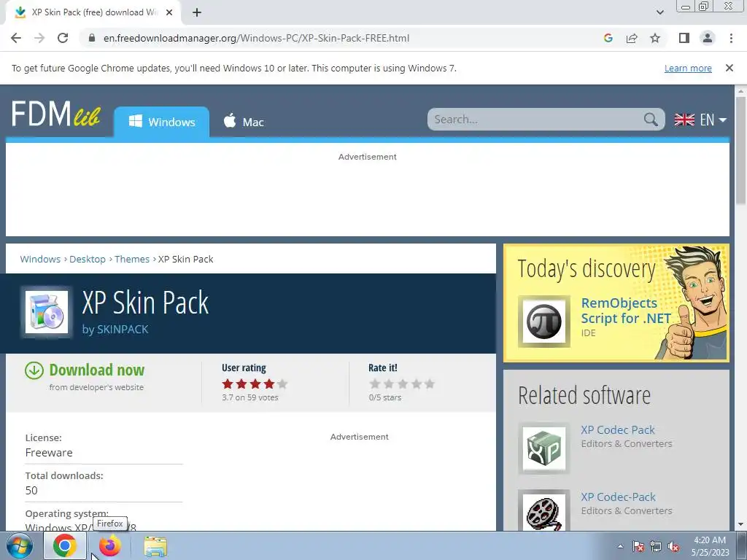
Task: Rate it three stars using the middle star
Action: 403,384
